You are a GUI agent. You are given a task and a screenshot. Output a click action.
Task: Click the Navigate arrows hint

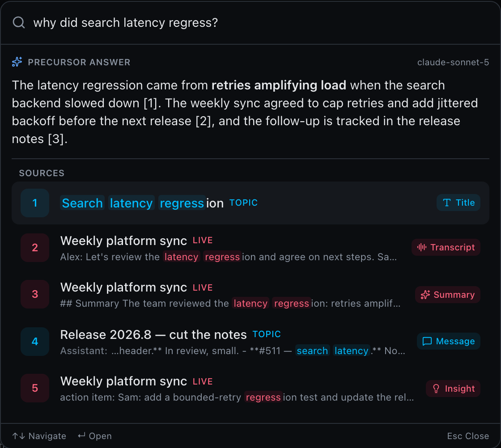tap(39, 436)
